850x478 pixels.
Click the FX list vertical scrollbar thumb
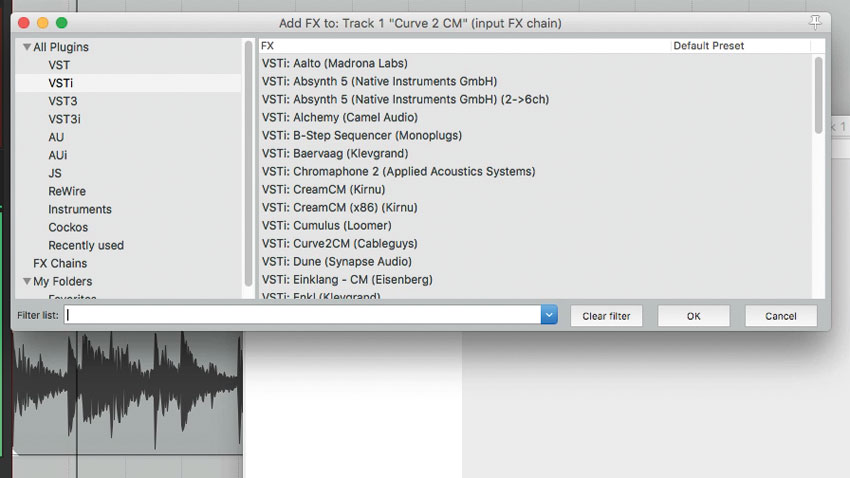tap(818, 95)
